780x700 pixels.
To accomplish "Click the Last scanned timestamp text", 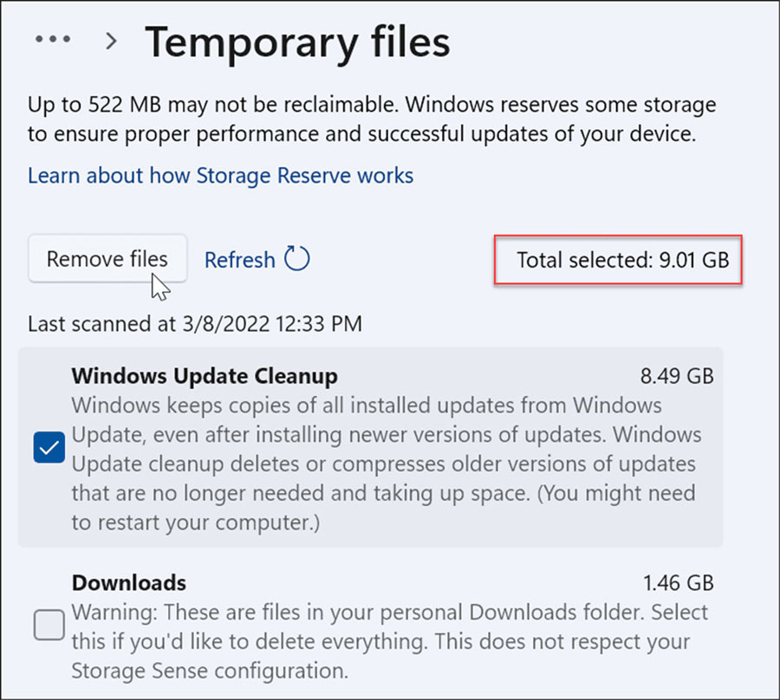I will point(195,324).
